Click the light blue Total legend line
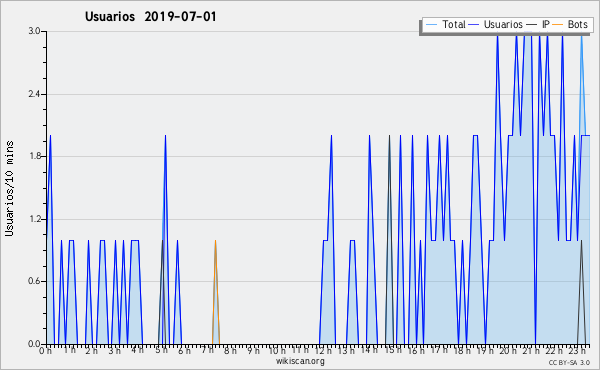 point(431,25)
